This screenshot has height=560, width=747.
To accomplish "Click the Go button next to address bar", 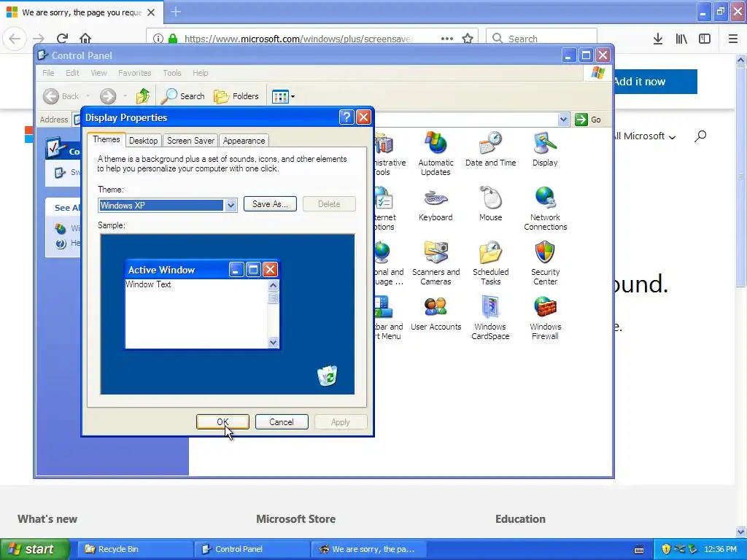I will pyautogui.click(x=588, y=120).
